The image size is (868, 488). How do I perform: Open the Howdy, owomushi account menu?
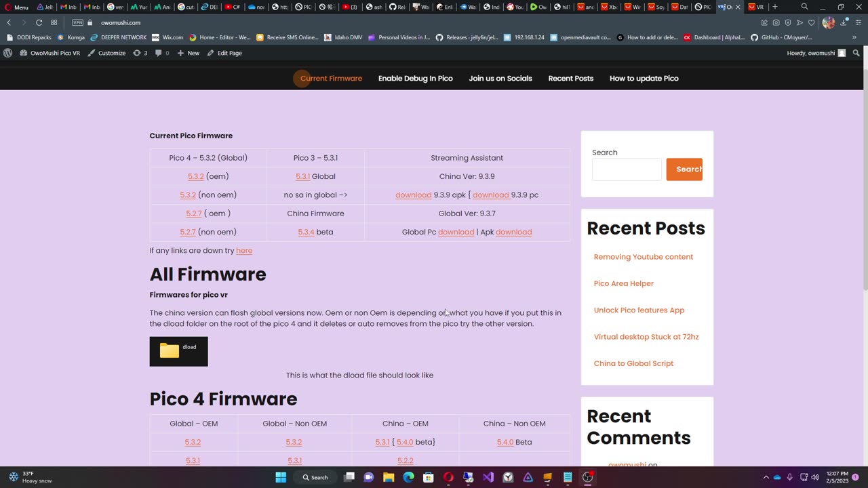(816, 53)
